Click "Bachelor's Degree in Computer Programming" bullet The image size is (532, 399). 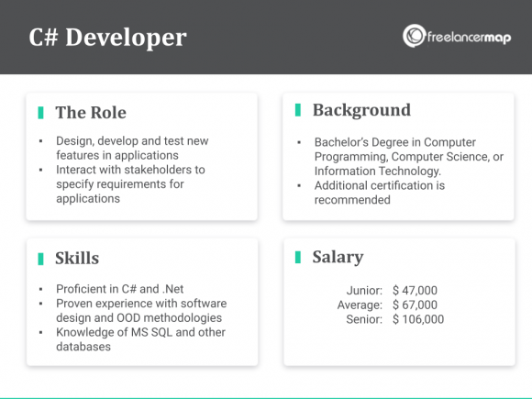(409, 157)
